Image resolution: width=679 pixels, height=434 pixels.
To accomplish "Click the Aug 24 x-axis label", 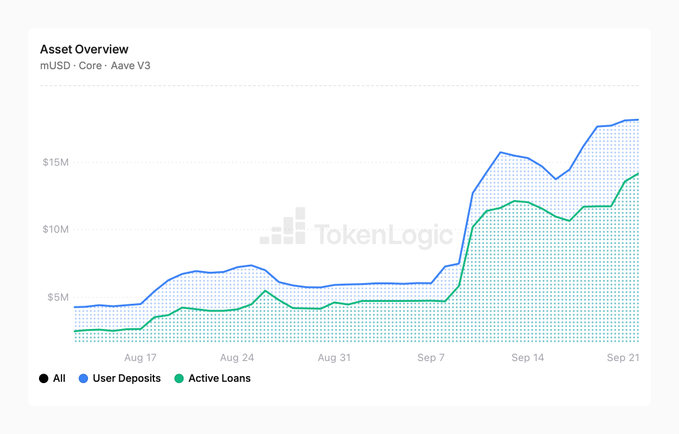I will pyautogui.click(x=237, y=358).
